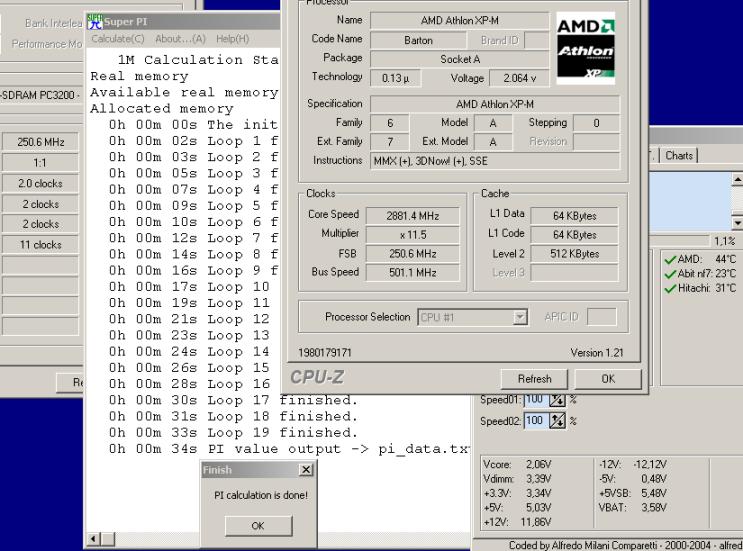Viewport: 743px width, 551px height.
Task: Open the Help(H) menu in Super PI
Action: click(x=232, y=39)
